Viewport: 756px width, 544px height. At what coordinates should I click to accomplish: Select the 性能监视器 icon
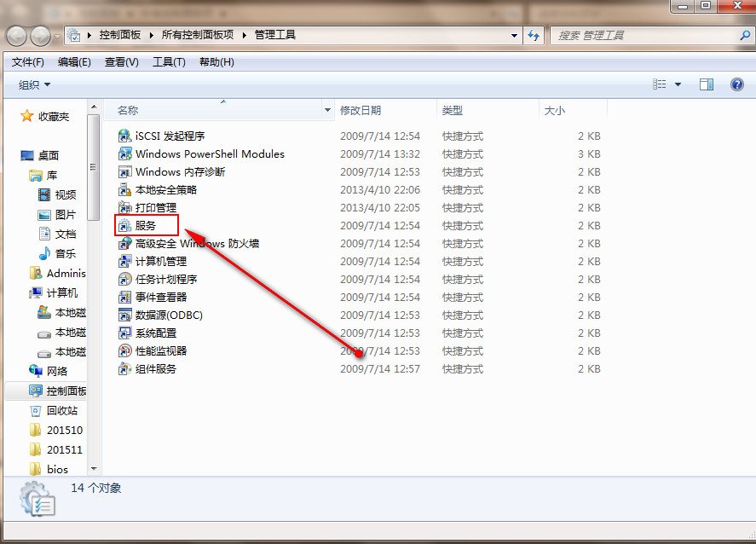125,350
